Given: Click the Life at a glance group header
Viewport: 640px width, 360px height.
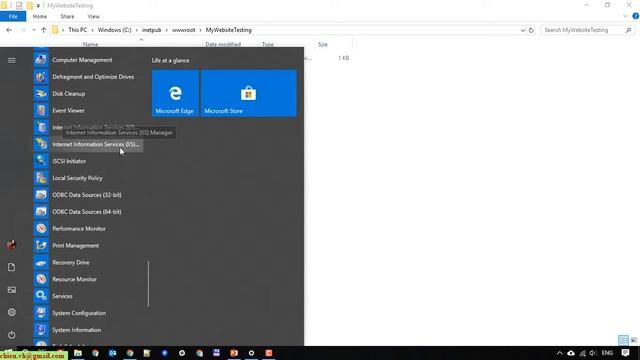Looking at the screenshot, I should (x=171, y=60).
